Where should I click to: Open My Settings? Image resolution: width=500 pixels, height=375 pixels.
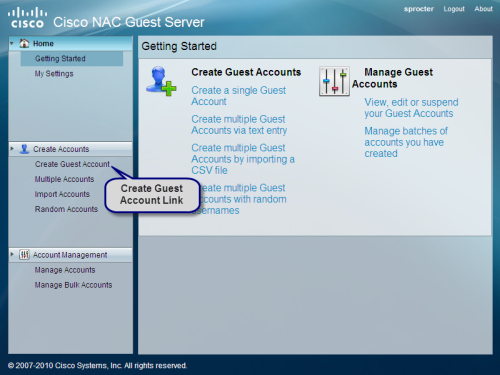(x=54, y=74)
